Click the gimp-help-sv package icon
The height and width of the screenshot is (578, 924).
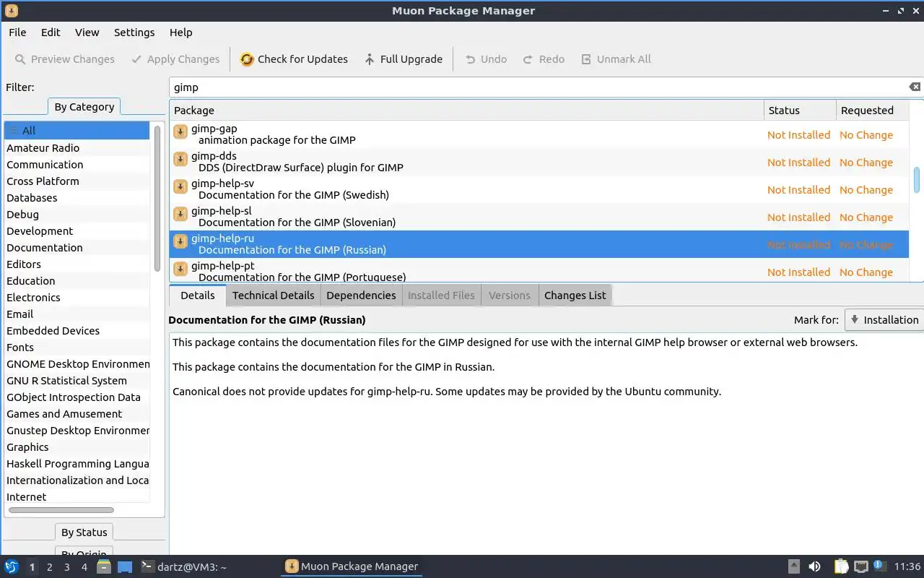point(180,187)
